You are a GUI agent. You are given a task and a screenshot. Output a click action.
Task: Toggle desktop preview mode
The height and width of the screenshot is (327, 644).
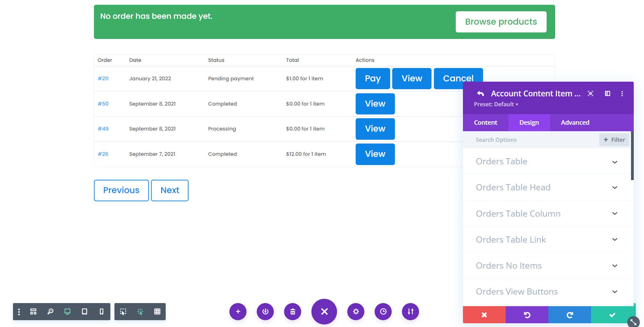tap(67, 312)
